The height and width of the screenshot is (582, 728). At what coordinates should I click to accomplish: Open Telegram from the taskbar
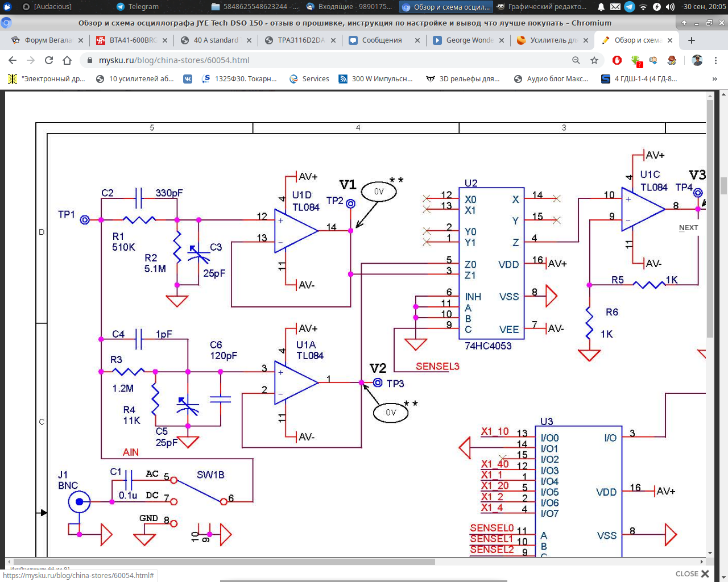(x=138, y=7)
